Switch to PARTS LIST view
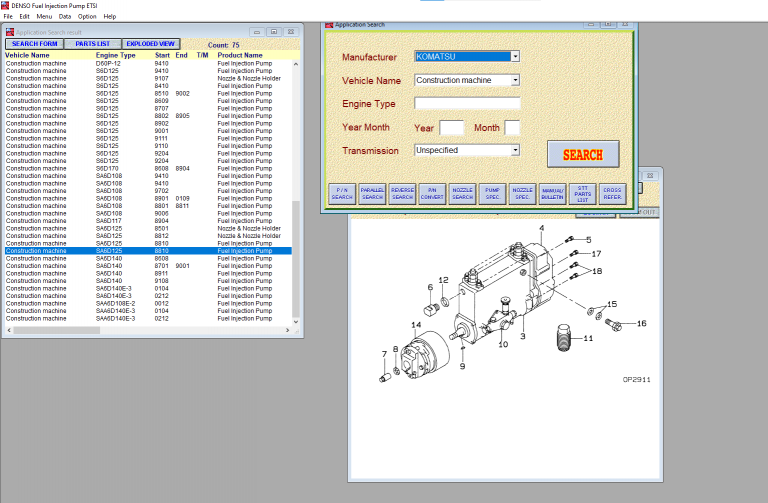This screenshot has height=503, width=768. click(93, 44)
